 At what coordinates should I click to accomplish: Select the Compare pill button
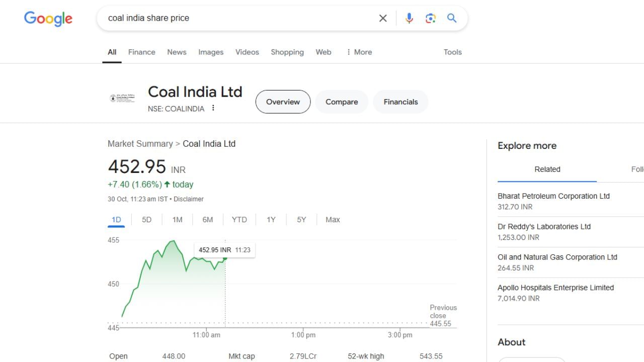[342, 102]
